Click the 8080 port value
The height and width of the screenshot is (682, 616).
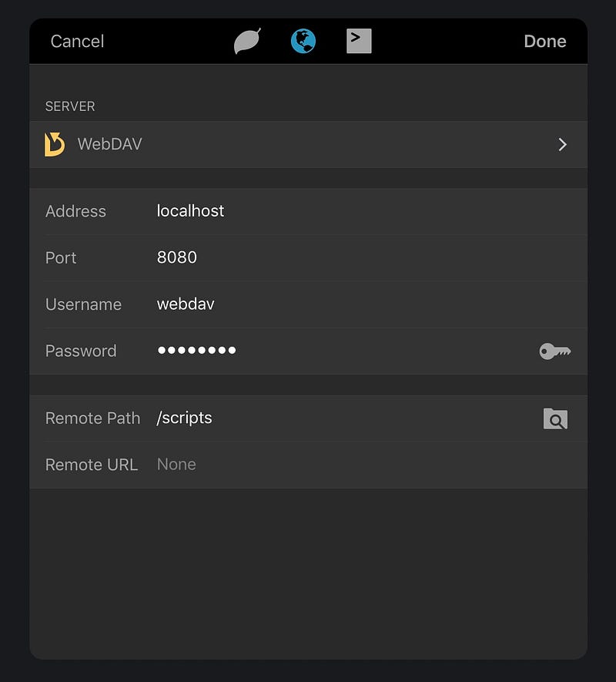click(x=177, y=257)
